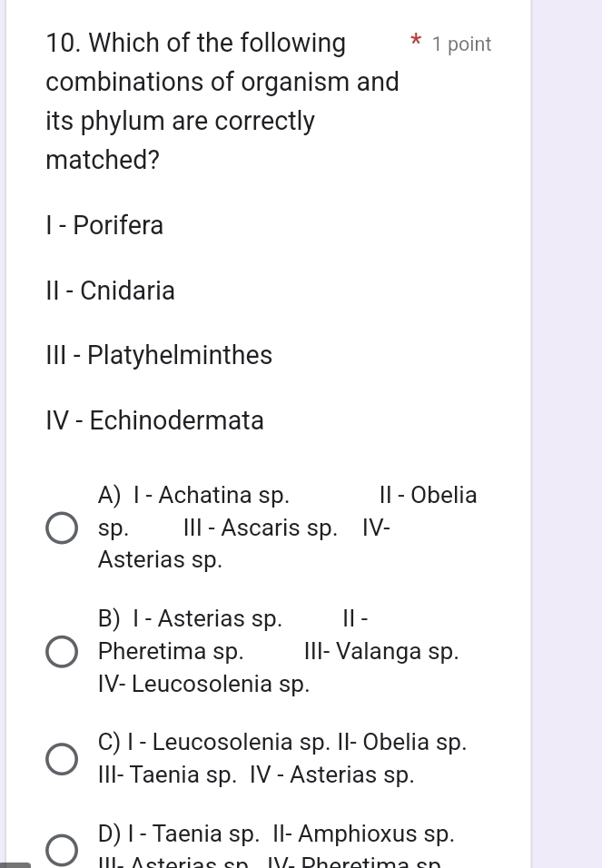Click the question heading '10. Which of the following'

point(195,44)
